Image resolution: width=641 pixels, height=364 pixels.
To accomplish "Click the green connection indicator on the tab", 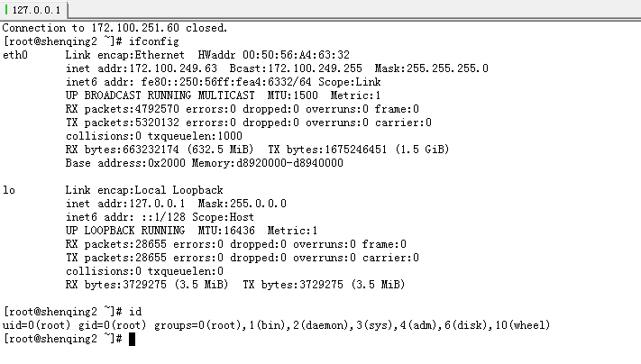I will tap(6, 9).
